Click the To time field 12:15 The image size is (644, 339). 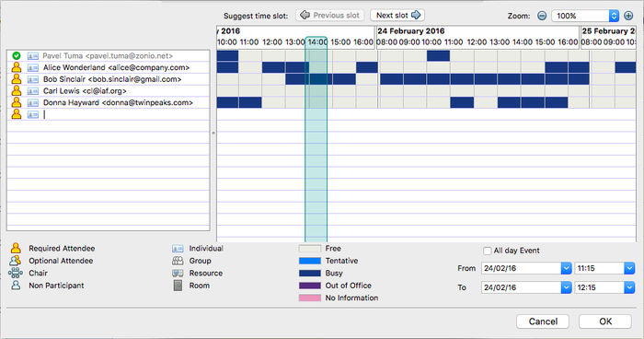pos(599,287)
